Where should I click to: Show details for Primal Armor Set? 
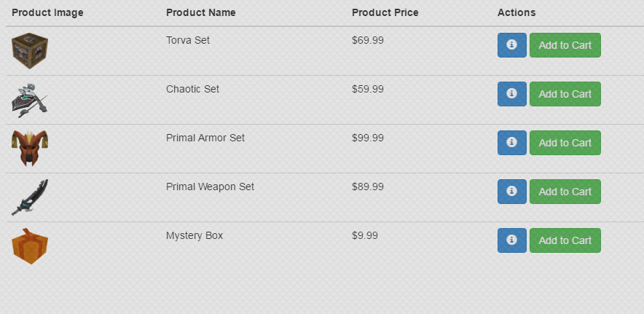[x=511, y=143]
